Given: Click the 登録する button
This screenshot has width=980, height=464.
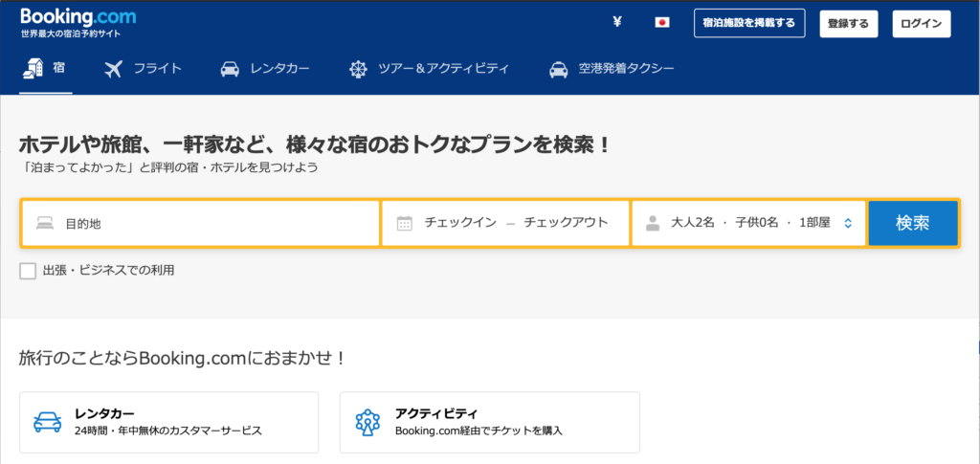Looking at the screenshot, I should pos(848,23).
